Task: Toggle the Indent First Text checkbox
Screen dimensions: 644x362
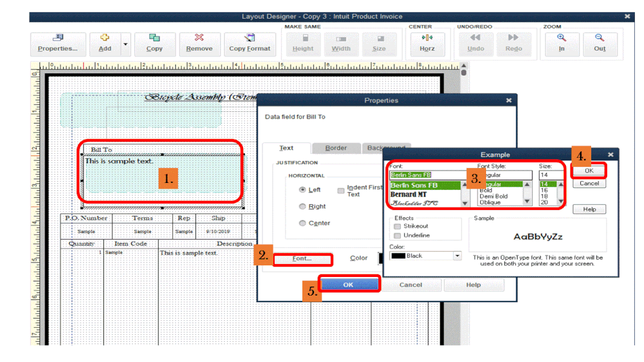Action: tap(341, 191)
